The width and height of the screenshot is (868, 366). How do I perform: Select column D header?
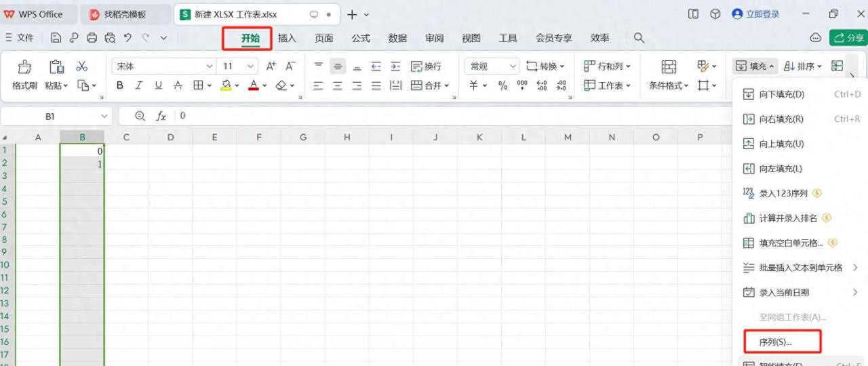click(x=170, y=138)
